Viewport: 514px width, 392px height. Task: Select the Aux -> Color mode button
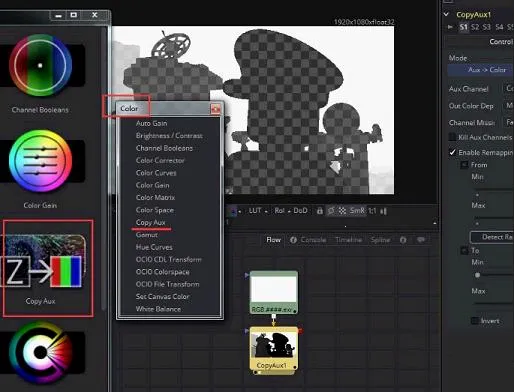[481, 70]
